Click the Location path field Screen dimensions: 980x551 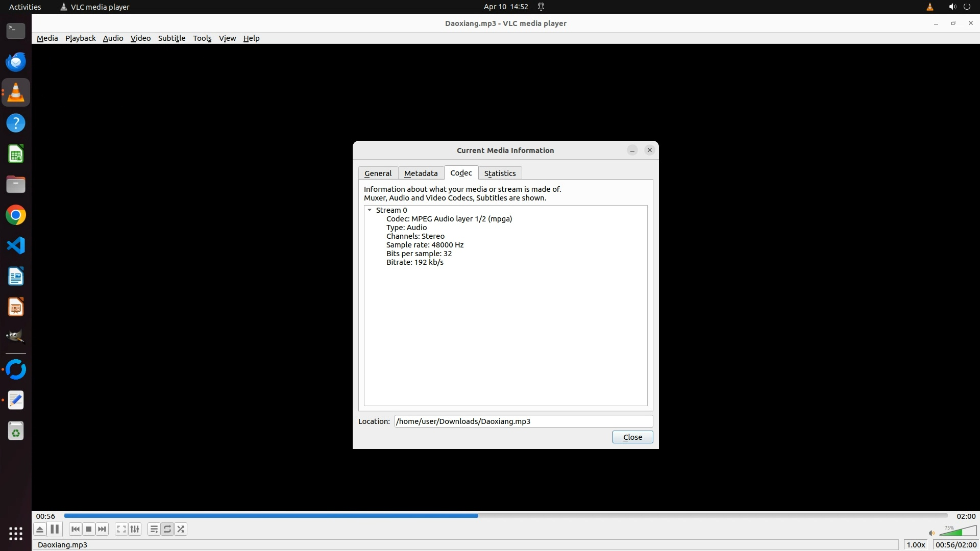(x=523, y=421)
